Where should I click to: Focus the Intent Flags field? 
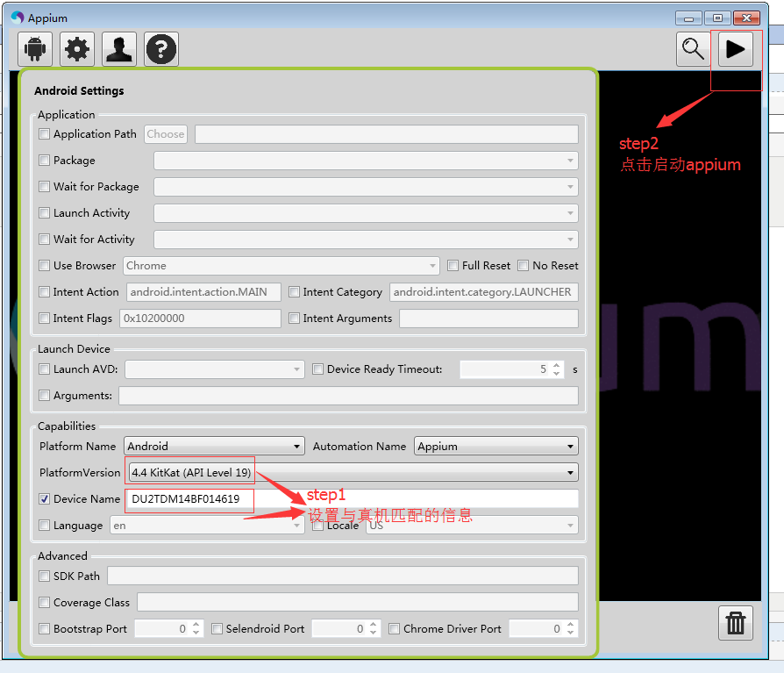tap(200, 319)
